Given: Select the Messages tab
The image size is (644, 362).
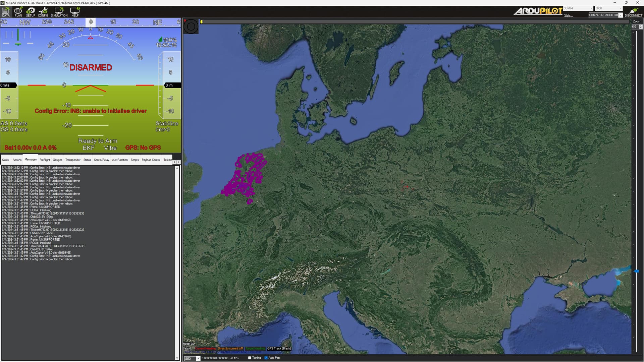Looking at the screenshot, I should click(x=31, y=160).
